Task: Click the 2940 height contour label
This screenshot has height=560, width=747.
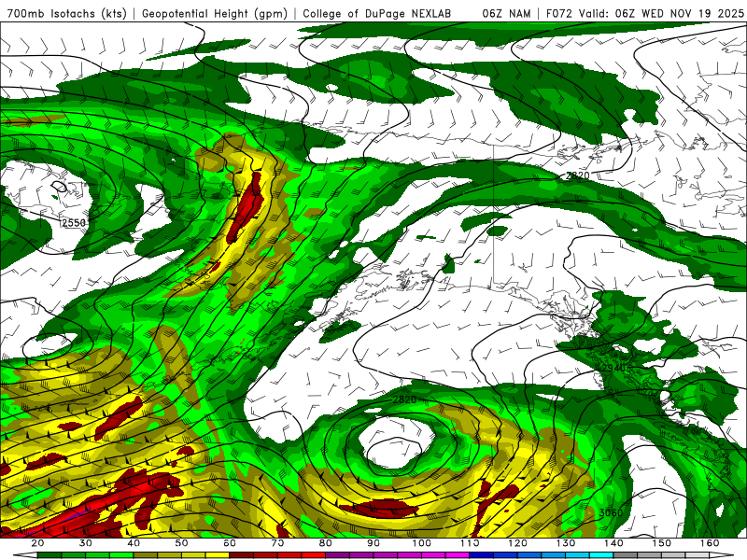Action: click(614, 368)
